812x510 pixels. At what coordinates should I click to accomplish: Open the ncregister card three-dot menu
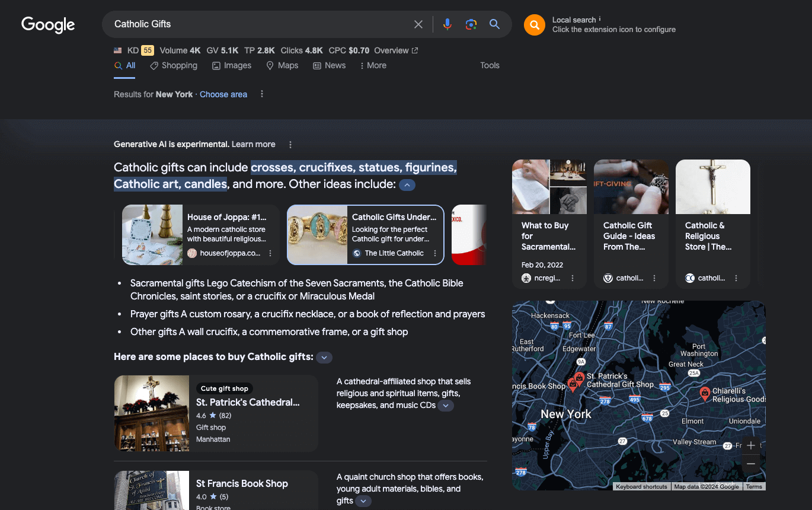tap(573, 278)
